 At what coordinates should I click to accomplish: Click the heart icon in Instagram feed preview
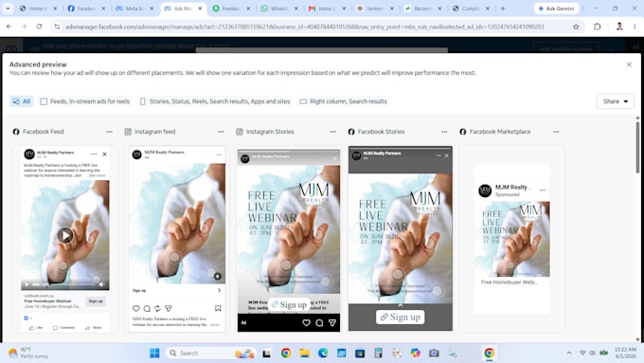click(136, 308)
